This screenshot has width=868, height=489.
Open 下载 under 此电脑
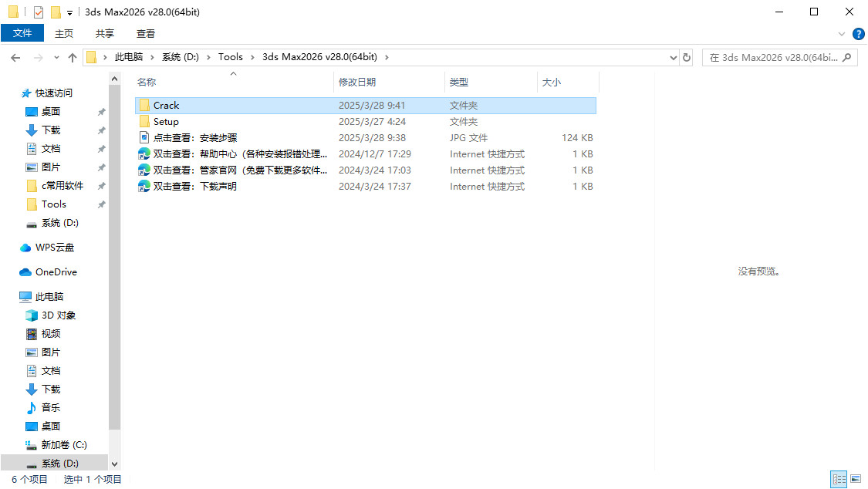point(50,390)
